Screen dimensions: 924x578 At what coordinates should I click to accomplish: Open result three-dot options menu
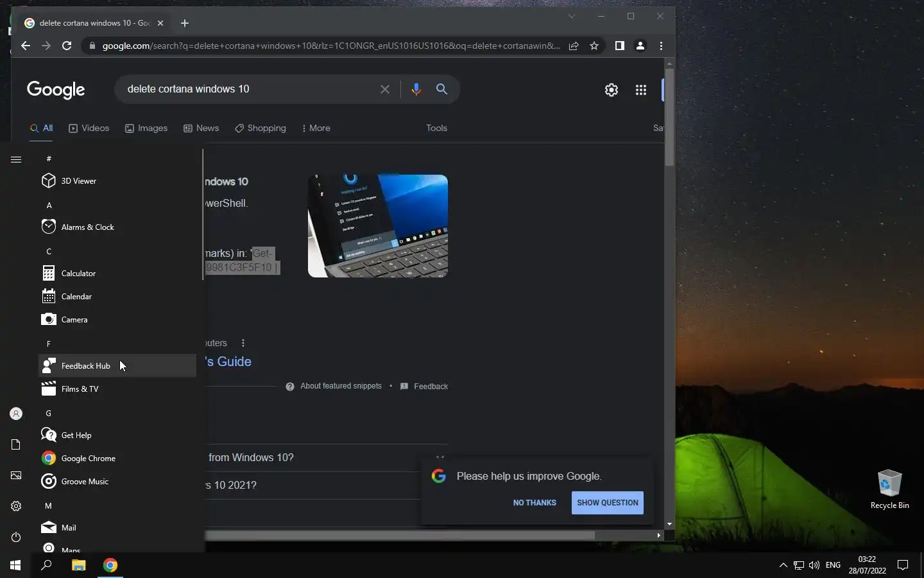(x=243, y=343)
